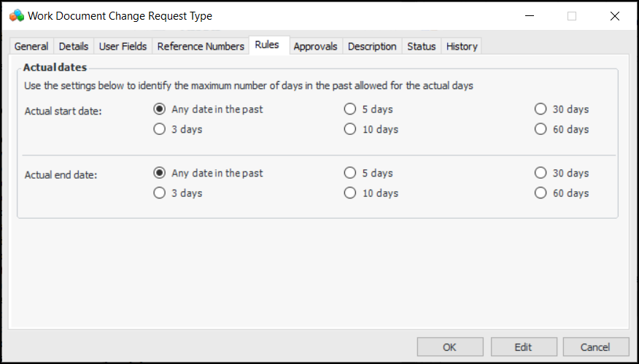Select 3 days for Actual start date

(160, 129)
